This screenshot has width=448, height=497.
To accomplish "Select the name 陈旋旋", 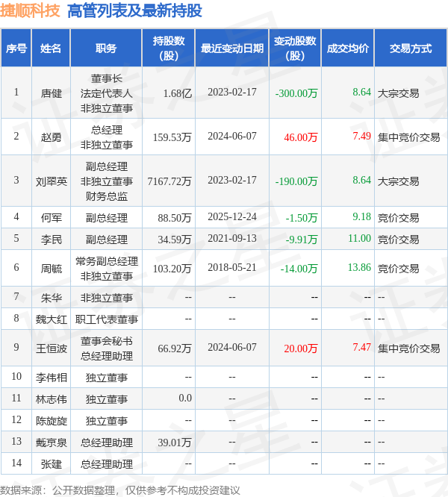I will (x=52, y=421).
